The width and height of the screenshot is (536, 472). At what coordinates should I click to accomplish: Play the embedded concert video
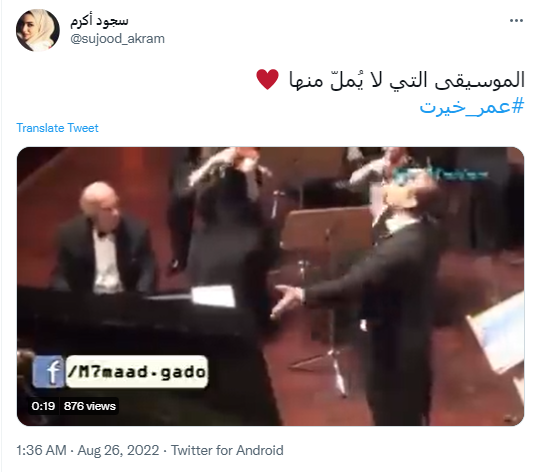[x=270, y=286]
